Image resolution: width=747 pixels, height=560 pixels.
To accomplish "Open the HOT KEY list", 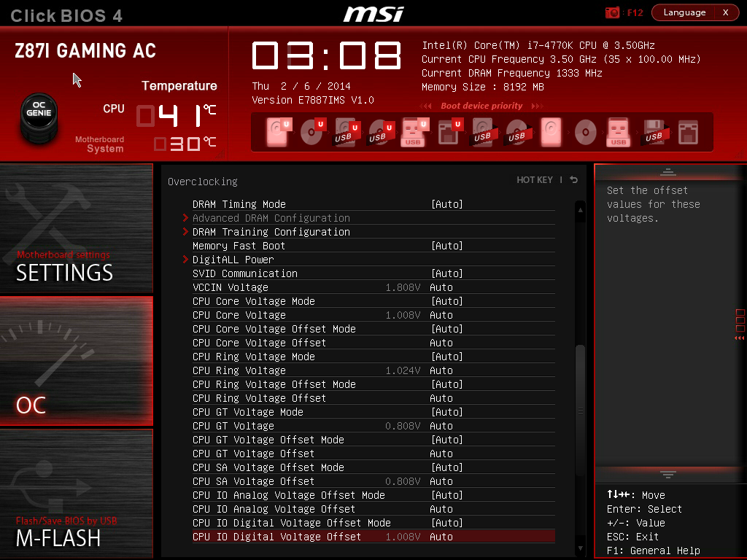I will (x=535, y=179).
